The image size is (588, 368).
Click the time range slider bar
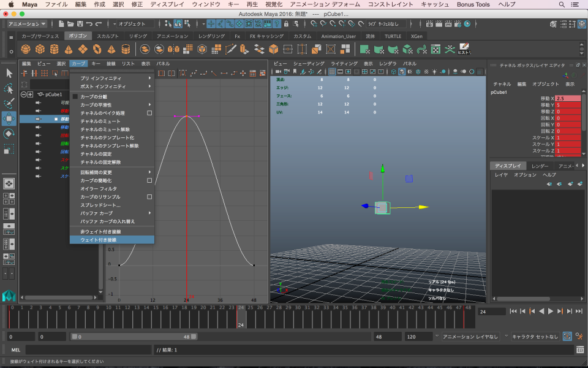point(134,337)
